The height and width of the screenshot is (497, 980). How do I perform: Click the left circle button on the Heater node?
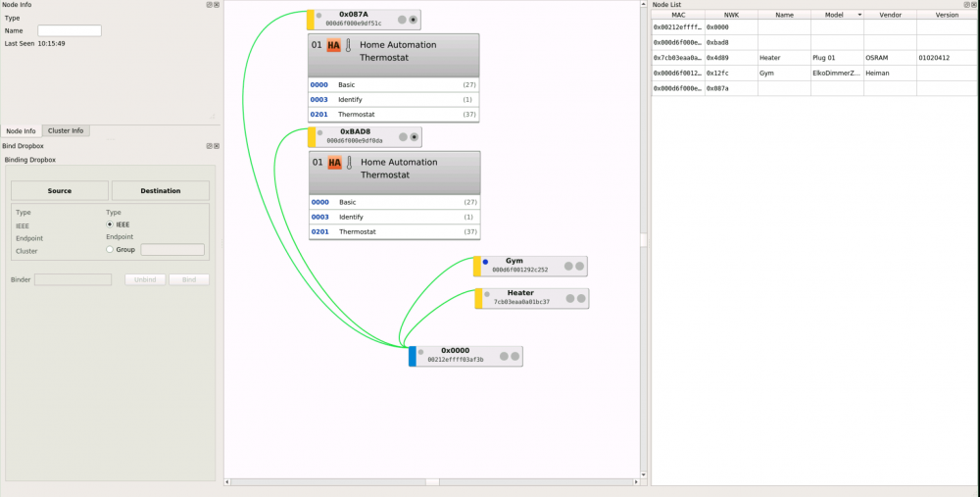pos(568,298)
